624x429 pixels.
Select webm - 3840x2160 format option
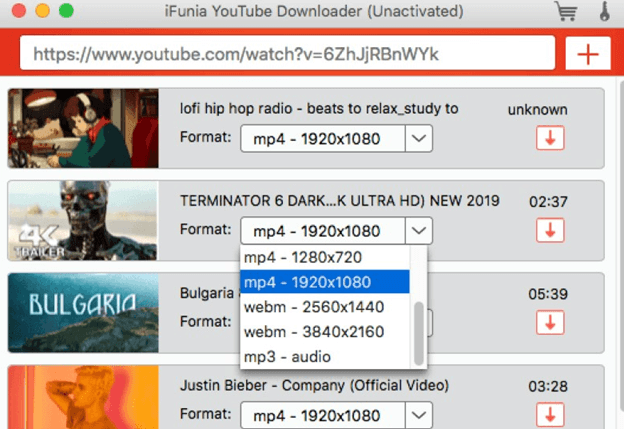[x=325, y=332]
